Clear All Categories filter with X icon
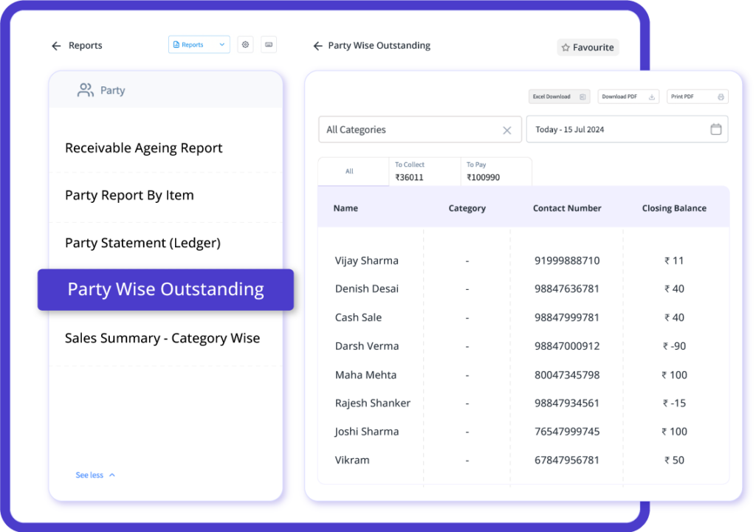 506,131
